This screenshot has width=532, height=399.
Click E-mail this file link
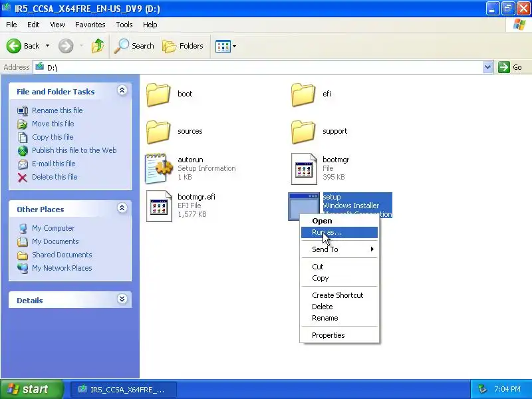pos(54,164)
